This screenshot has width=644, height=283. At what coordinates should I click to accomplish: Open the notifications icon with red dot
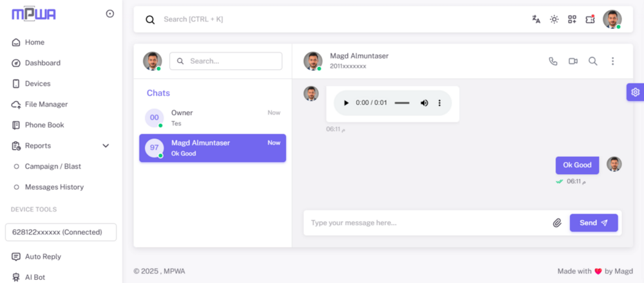pyautogui.click(x=590, y=19)
